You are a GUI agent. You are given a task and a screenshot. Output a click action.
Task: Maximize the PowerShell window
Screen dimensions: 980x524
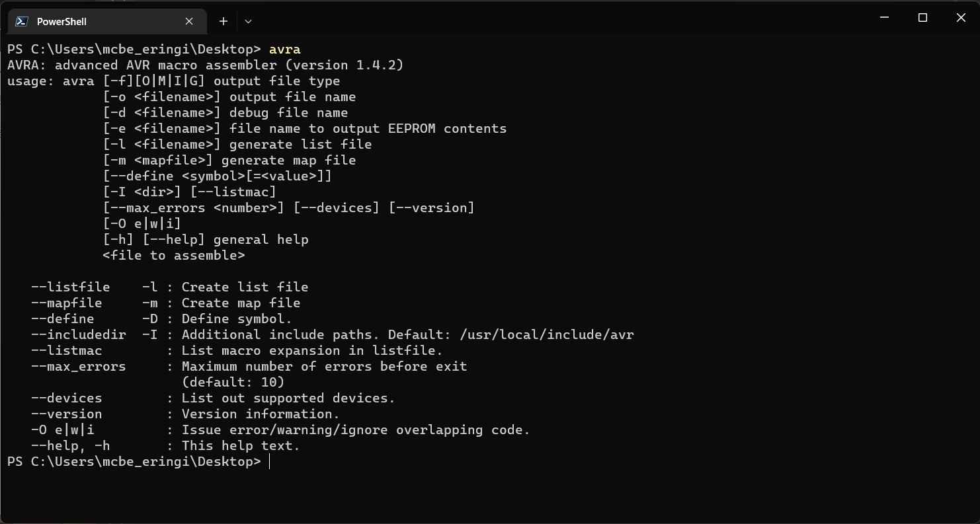pyautogui.click(x=922, y=18)
